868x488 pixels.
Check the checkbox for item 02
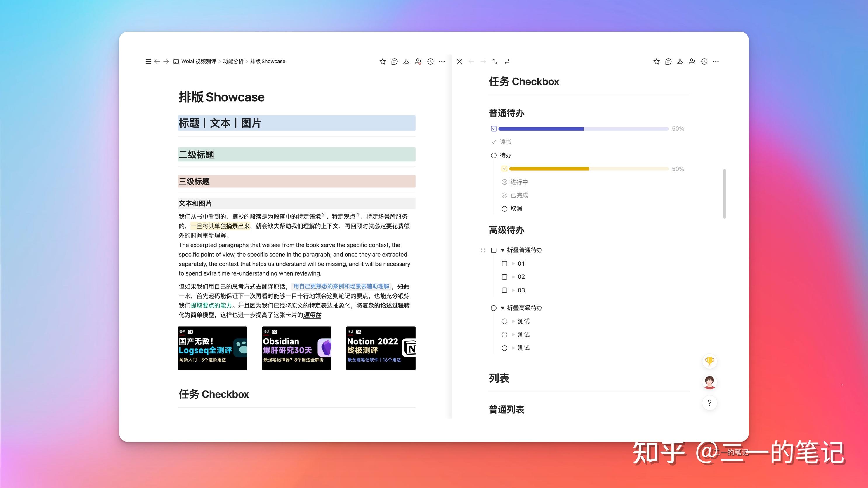coord(504,277)
